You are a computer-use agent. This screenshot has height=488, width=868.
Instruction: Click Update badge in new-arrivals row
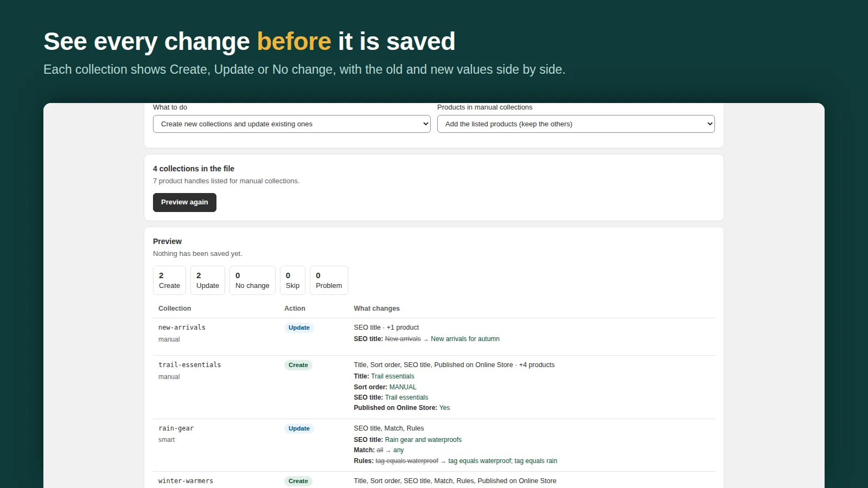tap(299, 328)
